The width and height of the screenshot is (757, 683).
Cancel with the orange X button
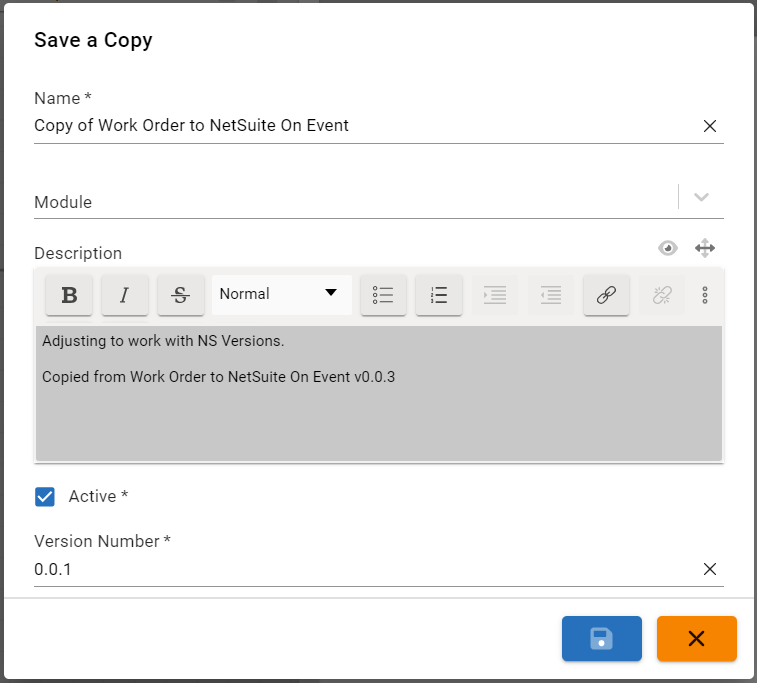(x=697, y=639)
